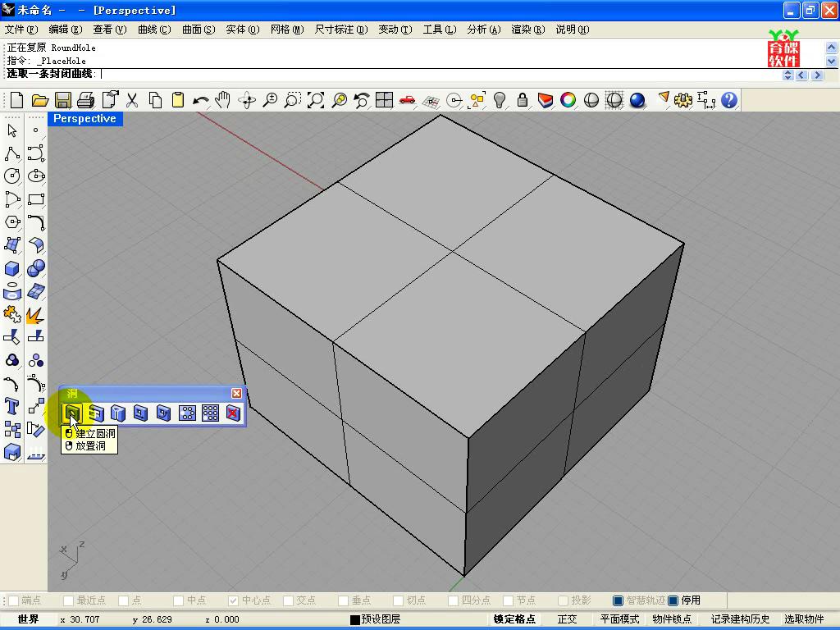The height and width of the screenshot is (630, 840).
Task: Select the Box solid tool in the left toolbar
Action: [12, 268]
